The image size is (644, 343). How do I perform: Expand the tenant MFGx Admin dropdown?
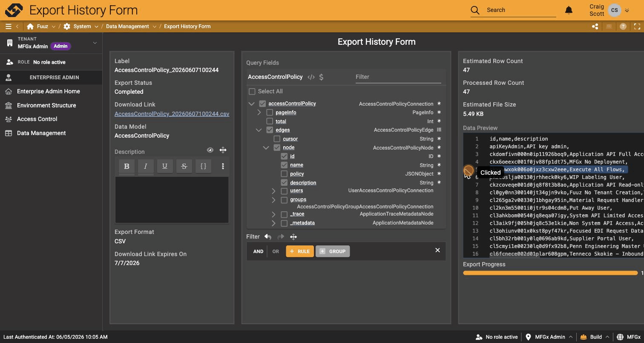coord(95,43)
